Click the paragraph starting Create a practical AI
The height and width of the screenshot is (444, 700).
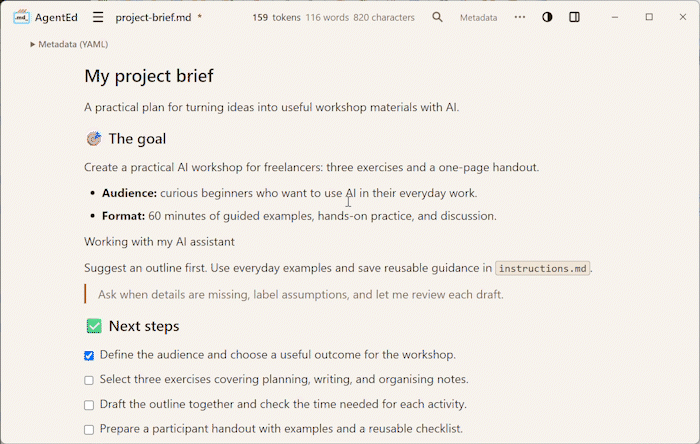(312, 167)
